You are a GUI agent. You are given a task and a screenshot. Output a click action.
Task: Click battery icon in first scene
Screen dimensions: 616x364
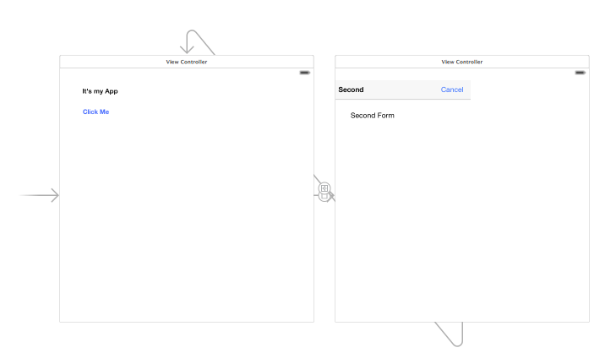(x=304, y=73)
